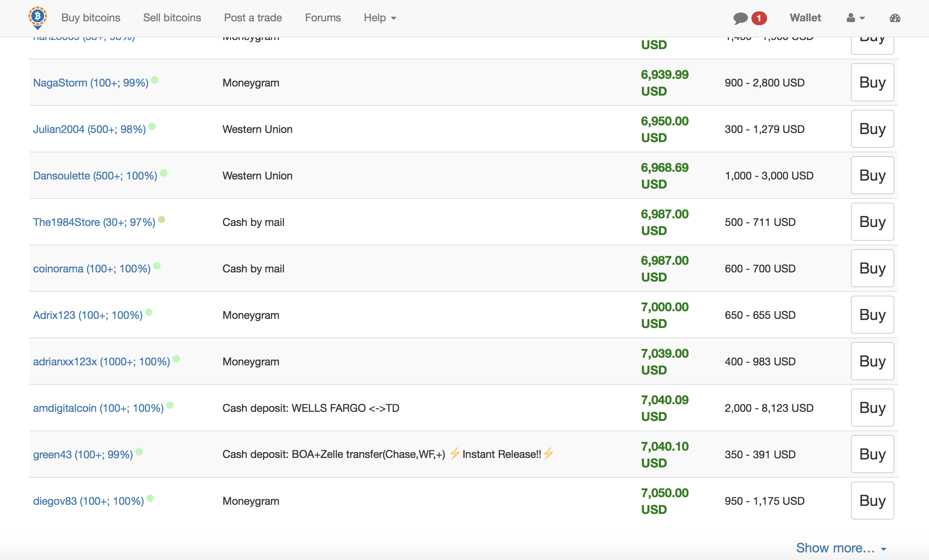The width and height of the screenshot is (929, 560).
Task: Click Buy for diegov83 Moneygram offer
Action: click(x=872, y=501)
